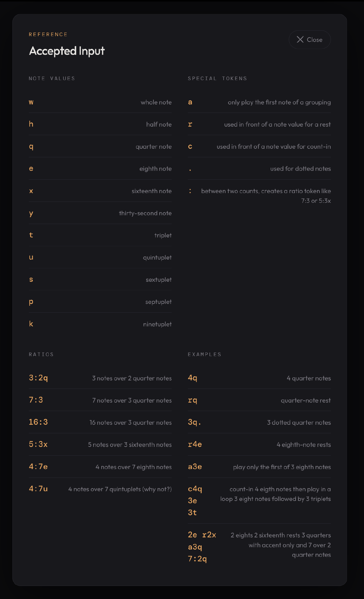
Task: Click the 'x' sixteenth note symbol
Action: pyautogui.click(x=31, y=191)
